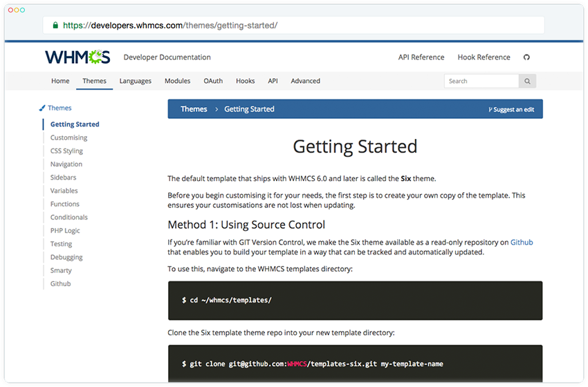Image resolution: width=588 pixels, height=387 pixels.
Task: Go to the Hooks tab
Action: pyautogui.click(x=246, y=81)
